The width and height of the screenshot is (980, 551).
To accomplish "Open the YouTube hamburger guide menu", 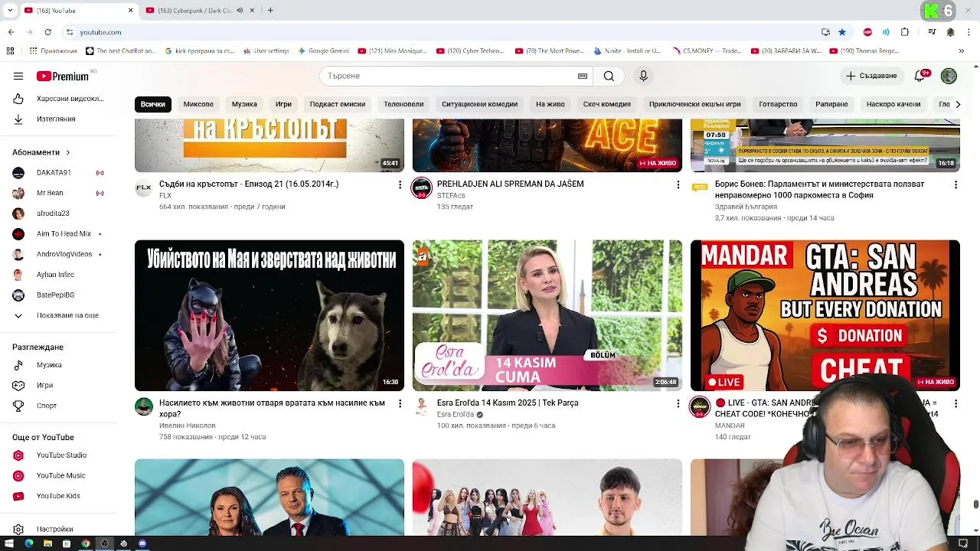I will pos(18,76).
